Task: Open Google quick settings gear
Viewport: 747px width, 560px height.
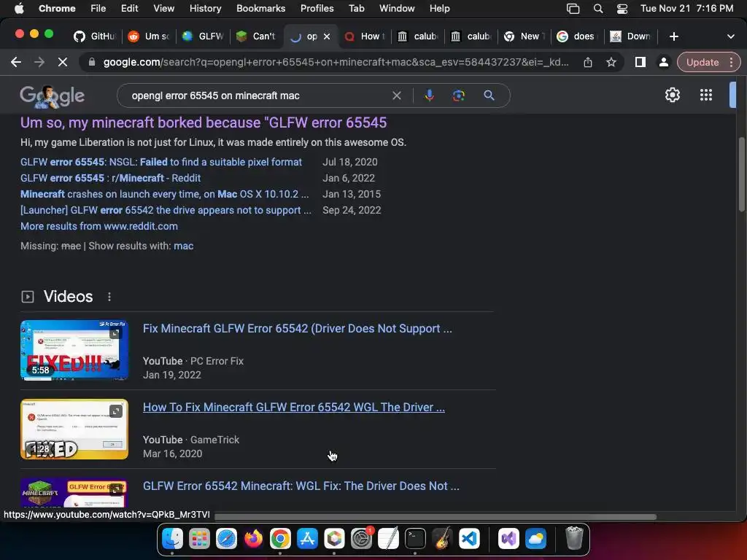Action: (x=672, y=96)
